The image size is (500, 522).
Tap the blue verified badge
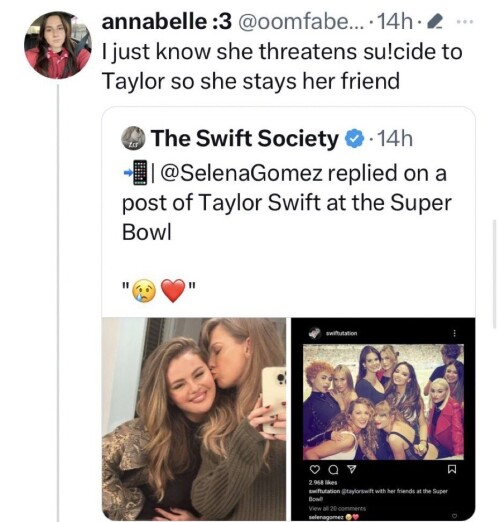point(354,138)
